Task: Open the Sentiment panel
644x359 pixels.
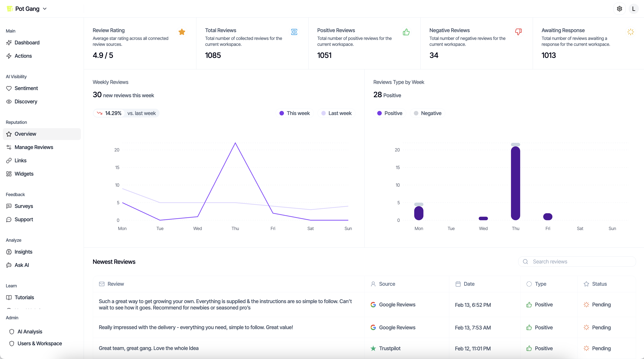Action: pos(26,88)
